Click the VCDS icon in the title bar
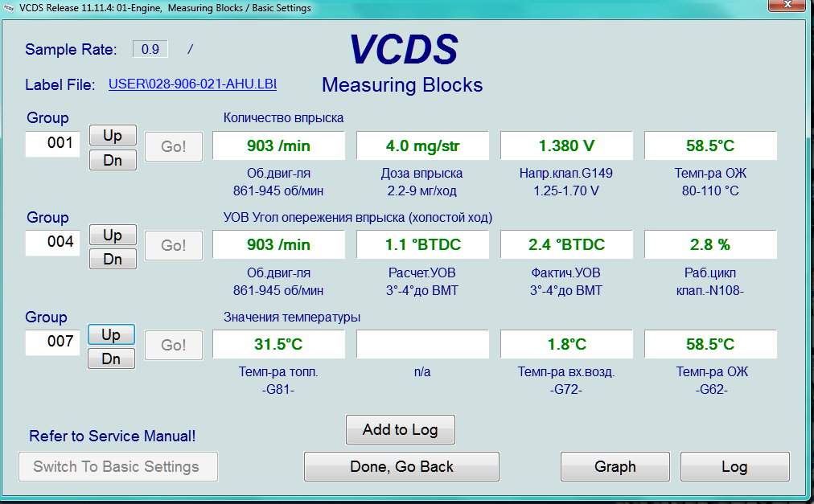The image size is (814, 504). (x=9, y=8)
